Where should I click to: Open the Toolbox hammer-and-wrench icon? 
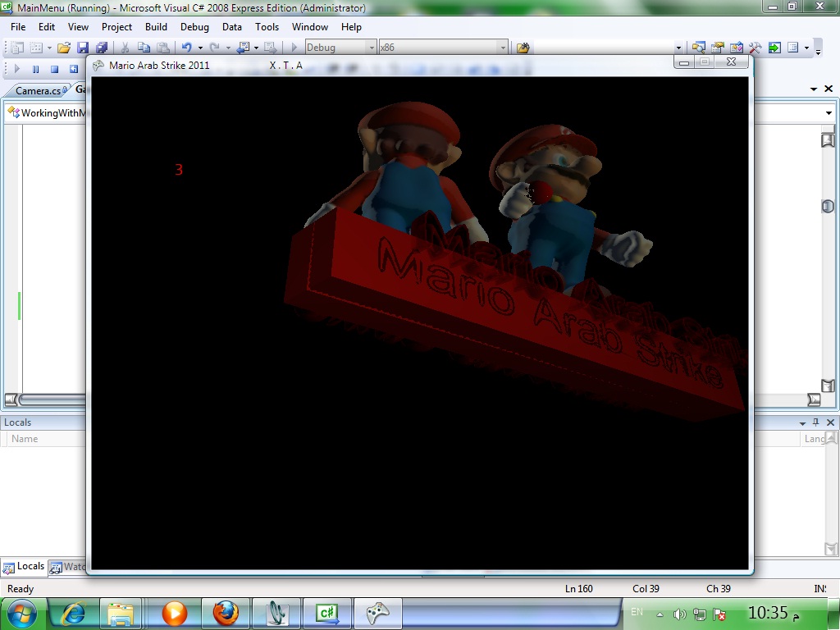tap(756, 48)
